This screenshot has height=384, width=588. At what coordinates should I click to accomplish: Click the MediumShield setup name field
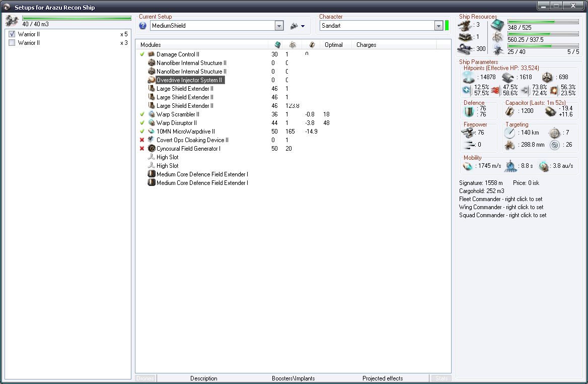[212, 26]
